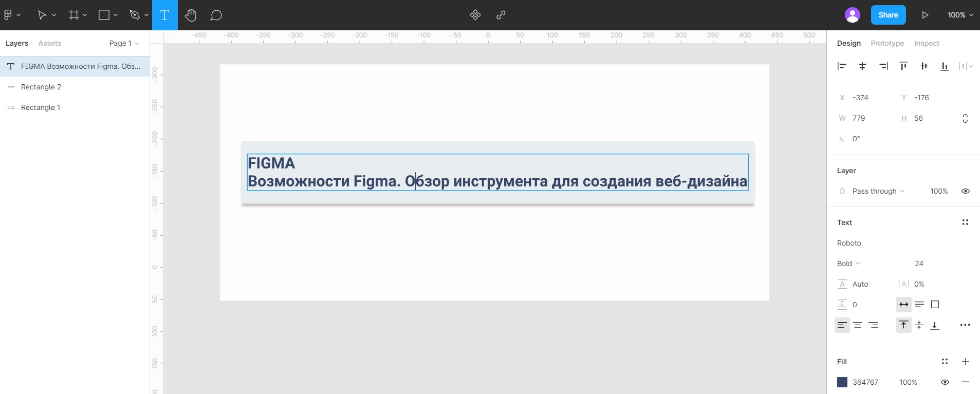The image size is (980, 394).
Task: Set text align right
Action: 874,325
